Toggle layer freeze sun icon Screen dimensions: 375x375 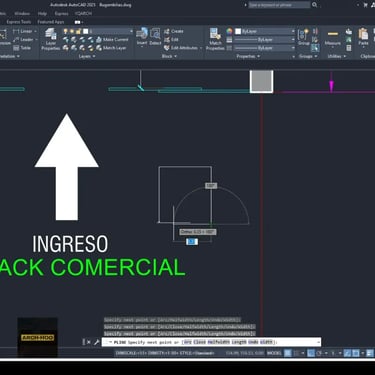(x=72, y=31)
